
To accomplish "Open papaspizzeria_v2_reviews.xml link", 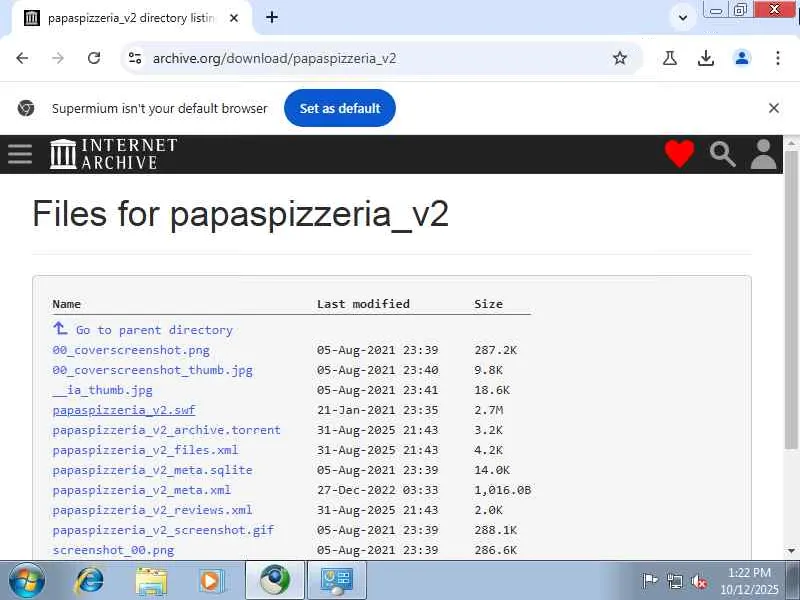I will tap(153, 509).
